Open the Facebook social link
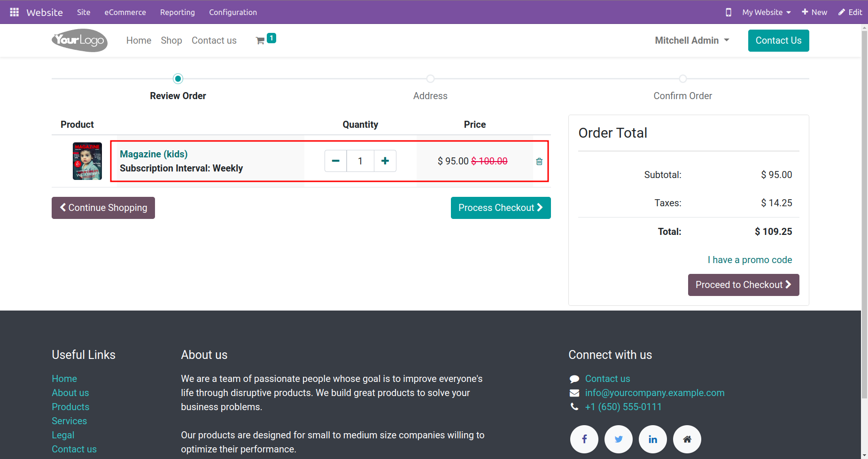Image resolution: width=868 pixels, height=459 pixels. click(584, 439)
